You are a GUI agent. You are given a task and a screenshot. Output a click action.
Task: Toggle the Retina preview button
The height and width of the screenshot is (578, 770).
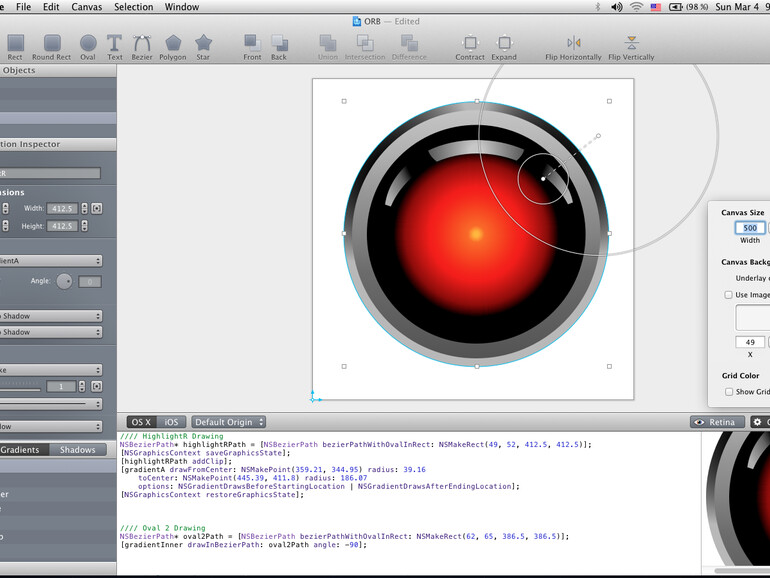(717, 422)
